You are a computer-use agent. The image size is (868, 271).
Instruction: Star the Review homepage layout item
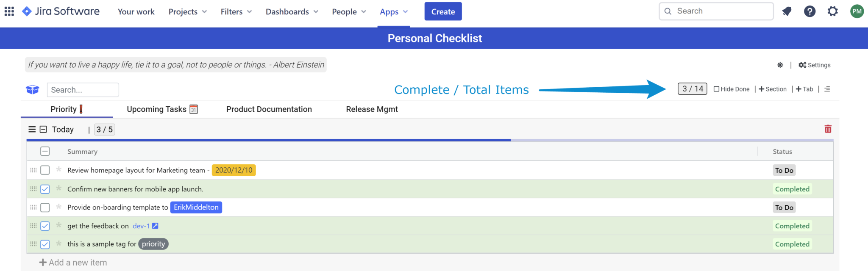click(59, 170)
